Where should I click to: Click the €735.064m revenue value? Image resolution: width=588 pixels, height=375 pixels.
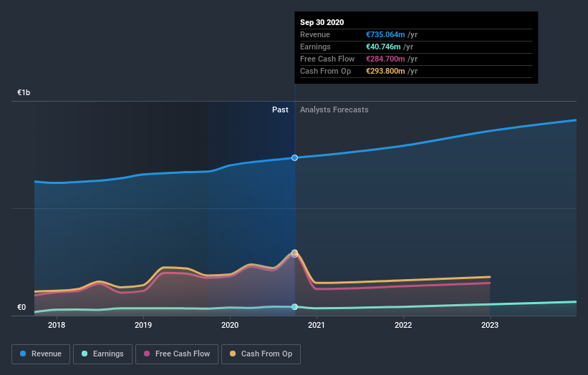pyautogui.click(x=385, y=34)
